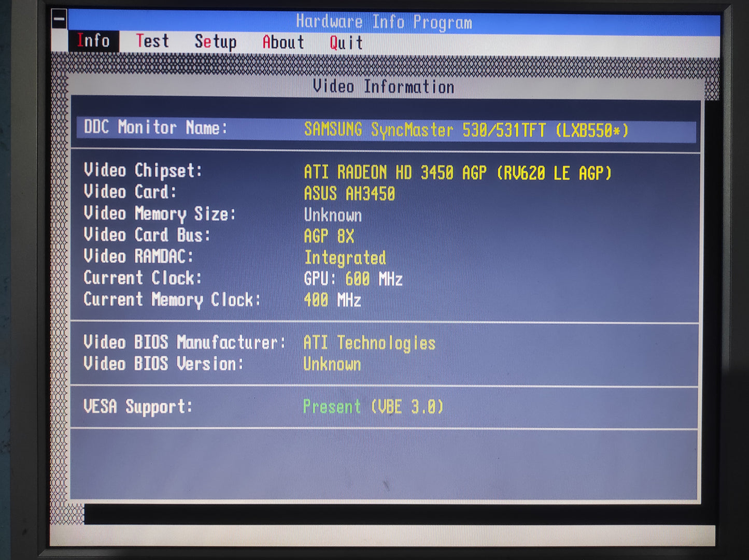Select the Video BIOS Version label
This screenshot has height=560, width=749.
tap(163, 364)
